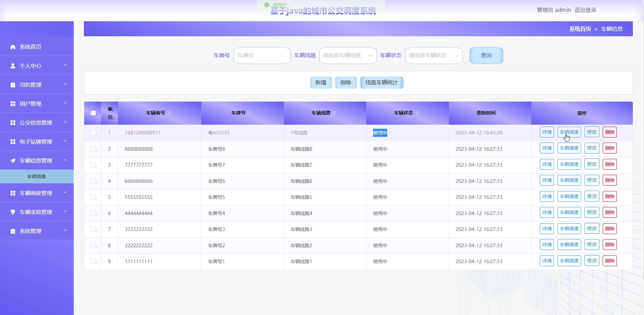Sort table by 车辆编号 column arrows
This screenshot has width=644, height=315.
pyautogui.click(x=169, y=113)
